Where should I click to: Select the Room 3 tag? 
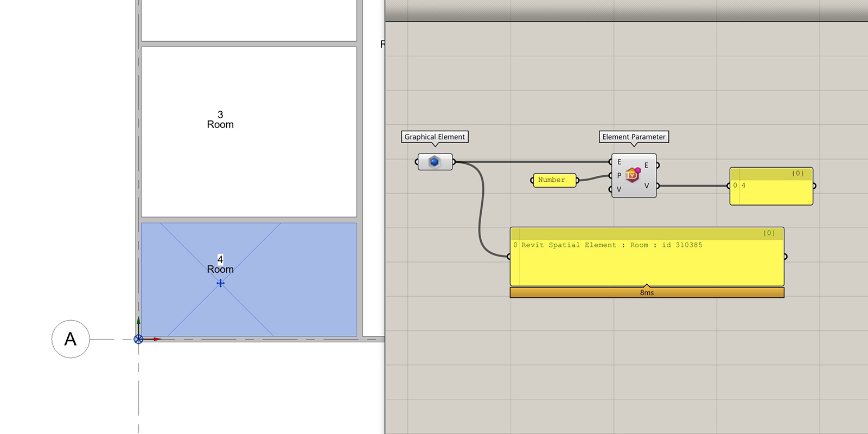point(220,120)
